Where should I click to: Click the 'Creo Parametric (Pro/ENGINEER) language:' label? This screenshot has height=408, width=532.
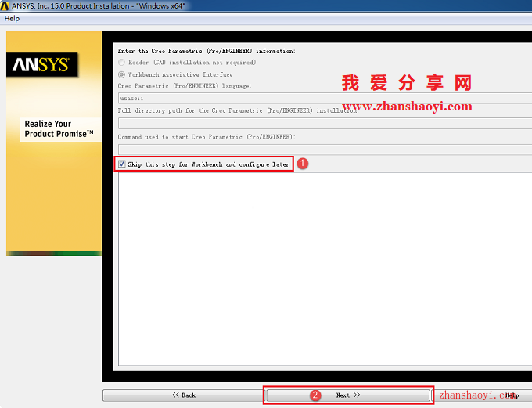[185, 86]
